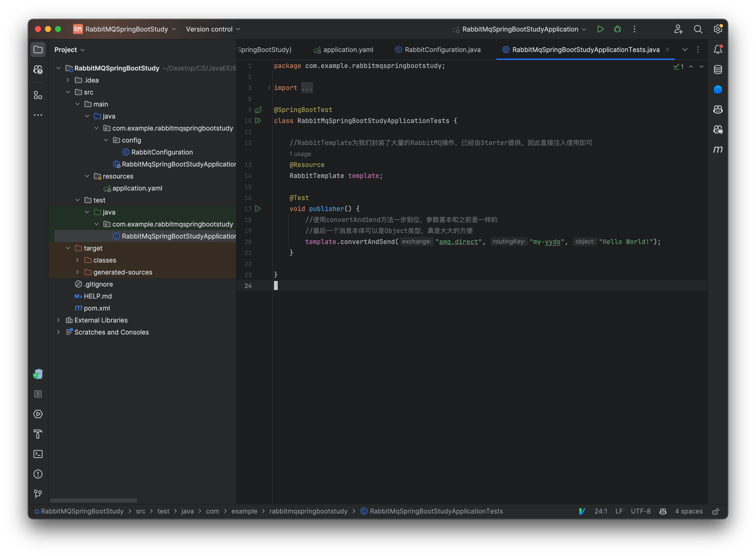Open the Services tool window
Screen dimensions: 756x556
(x=38, y=414)
